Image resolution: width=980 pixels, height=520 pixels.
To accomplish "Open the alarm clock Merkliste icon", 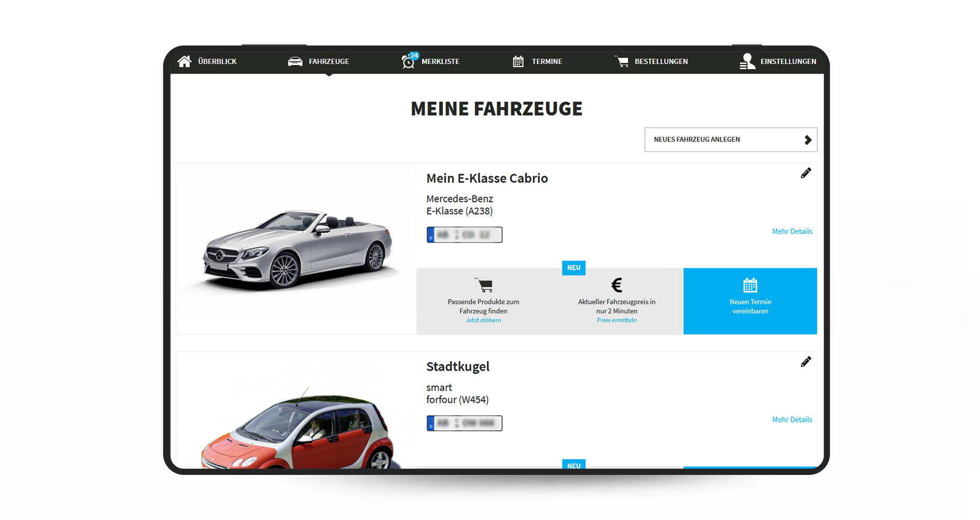I will tap(408, 62).
